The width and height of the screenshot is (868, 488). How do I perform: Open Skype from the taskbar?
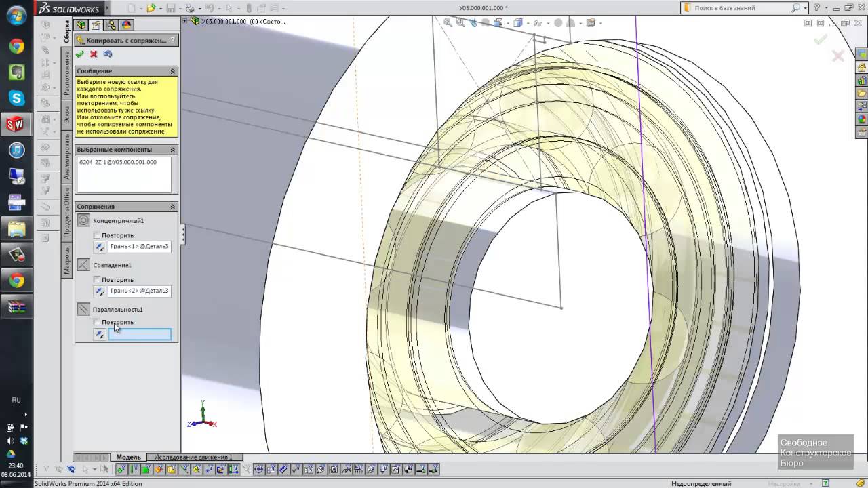16,98
